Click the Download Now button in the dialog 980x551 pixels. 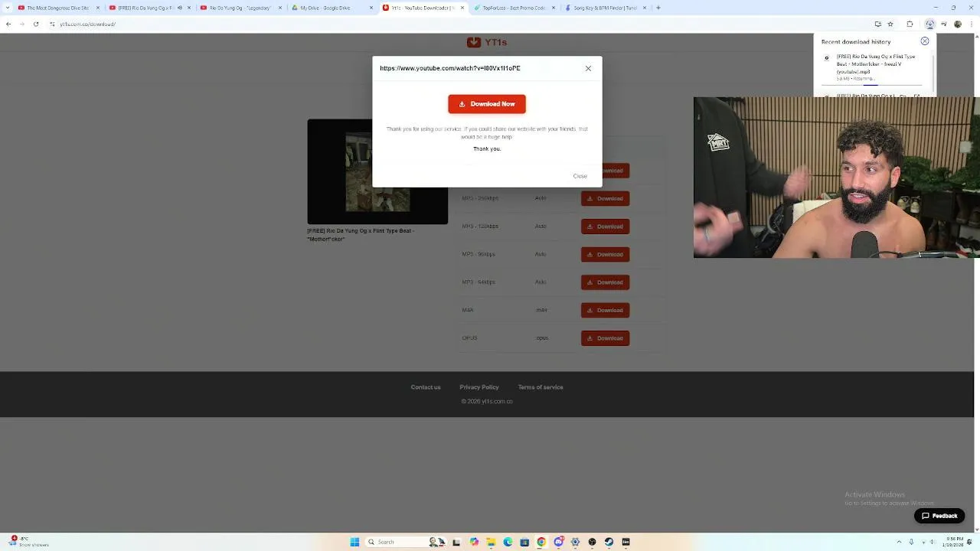click(x=487, y=104)
